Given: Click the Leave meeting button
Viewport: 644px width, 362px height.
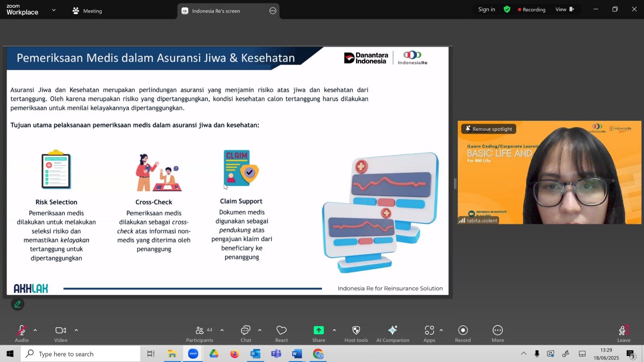Looking at the screenshot, I should tap(624, 334).
